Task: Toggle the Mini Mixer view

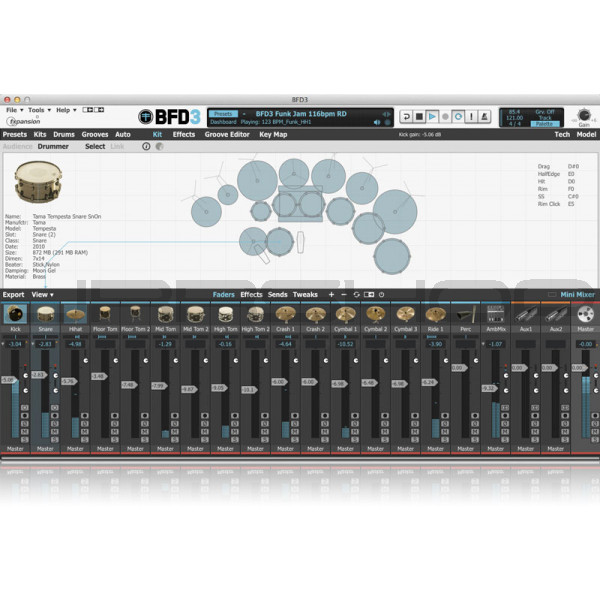Action: tap(577, 294)
